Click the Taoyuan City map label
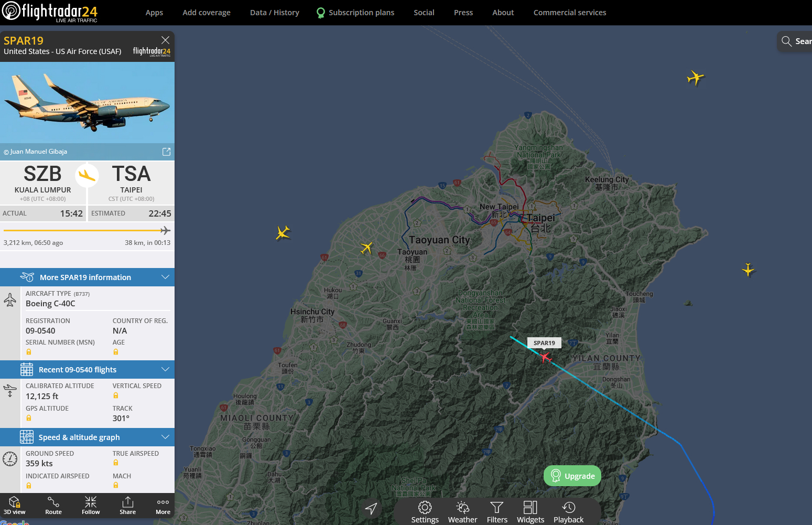812x525 pixels. 439,240
